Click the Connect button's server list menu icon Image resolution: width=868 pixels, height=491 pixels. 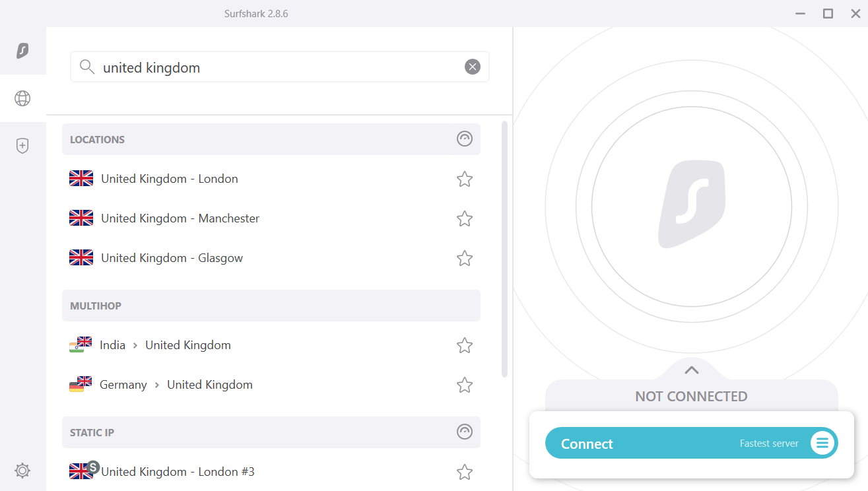point(822,443)
